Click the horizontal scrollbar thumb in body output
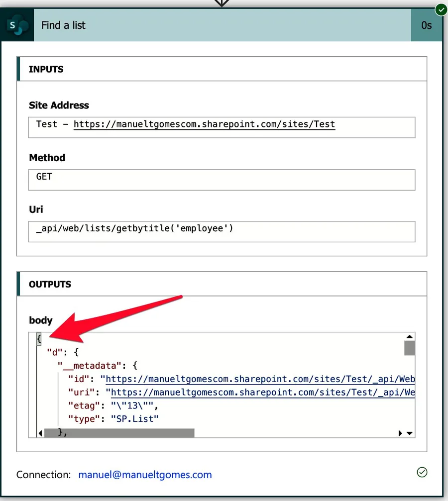 (x=119, y=433)
